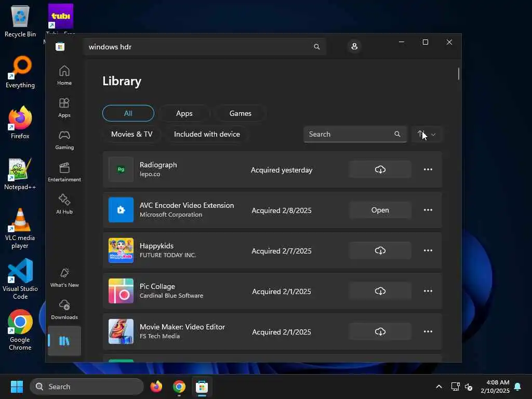Click the search magnifier in the Store search bar
The width and height of the screenshot is (532, 399).
pos(316,47)
